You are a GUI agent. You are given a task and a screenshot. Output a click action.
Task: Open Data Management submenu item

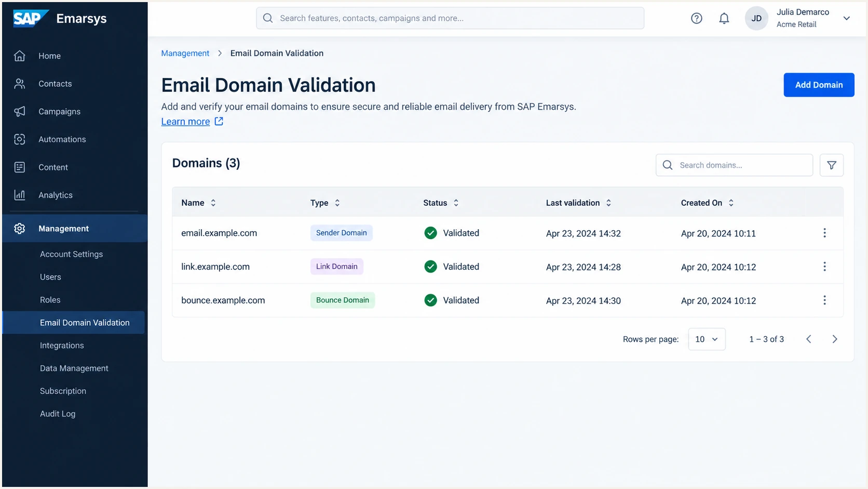pyautogui.click(x=74, y=368)
